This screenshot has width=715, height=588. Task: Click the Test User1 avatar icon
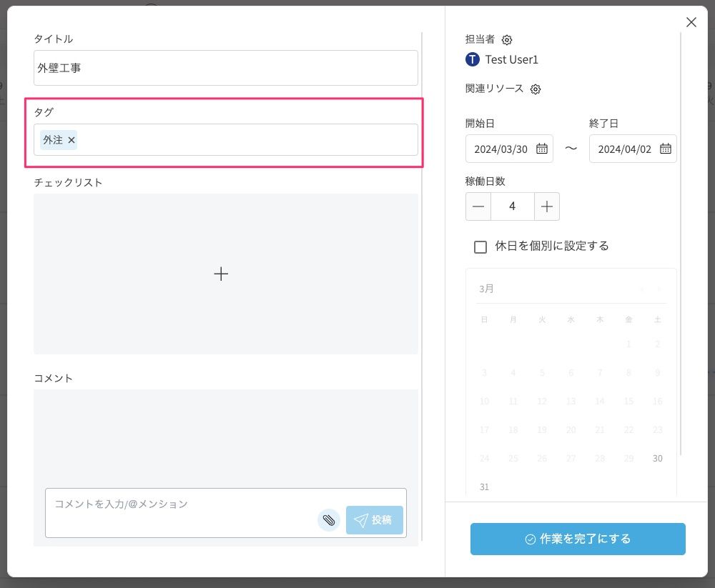pos(472,59)
